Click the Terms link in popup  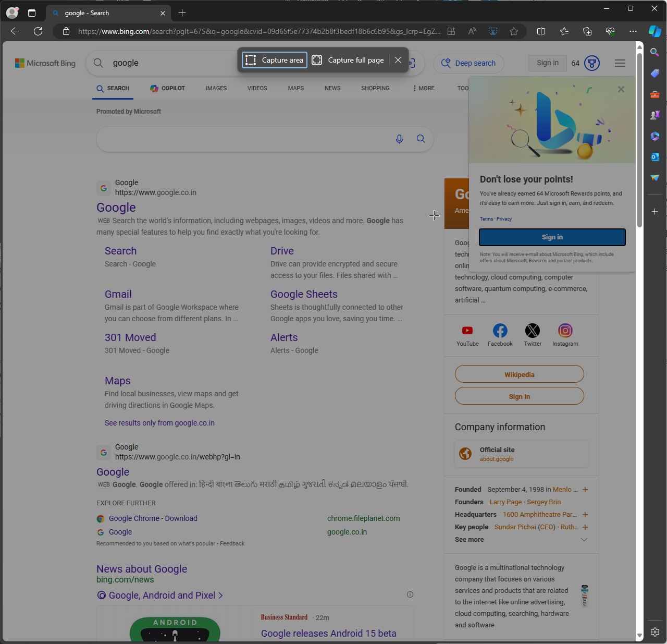[486, 219]
